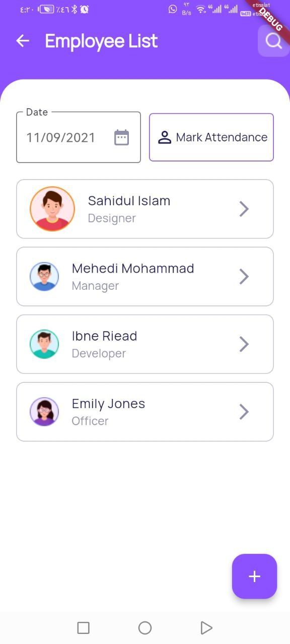Expand Sahidul Islam row chevron
The image size is (290, 644).
coord(244,209)
